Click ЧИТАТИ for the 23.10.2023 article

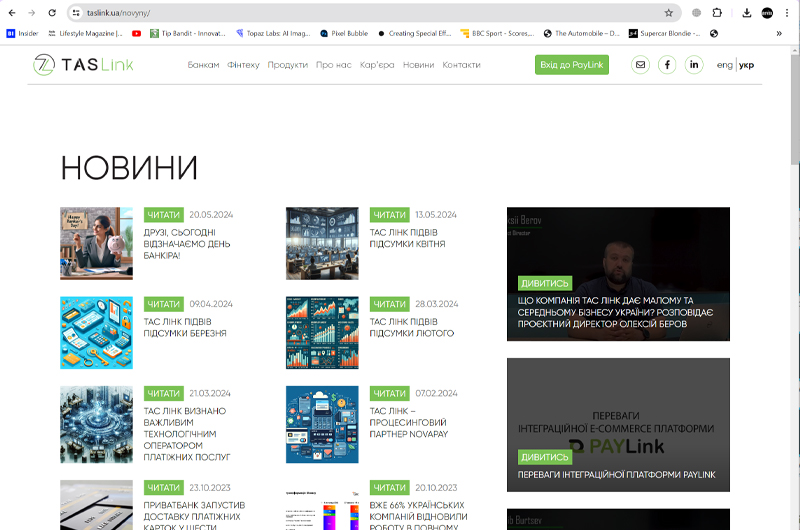point(163,488)
